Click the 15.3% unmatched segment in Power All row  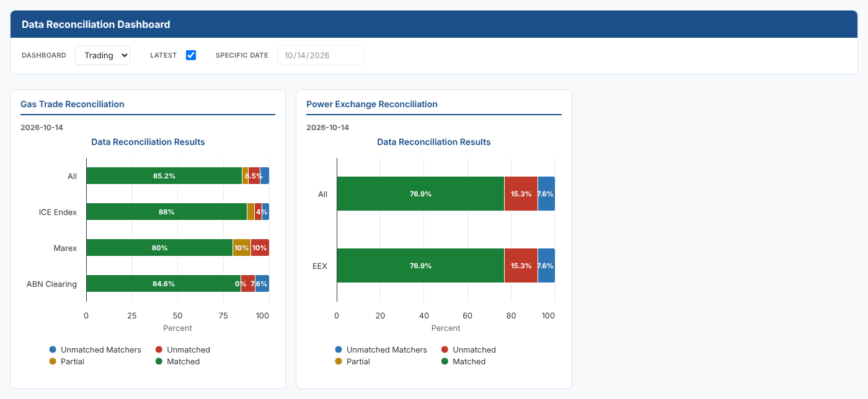pos(521,194)
